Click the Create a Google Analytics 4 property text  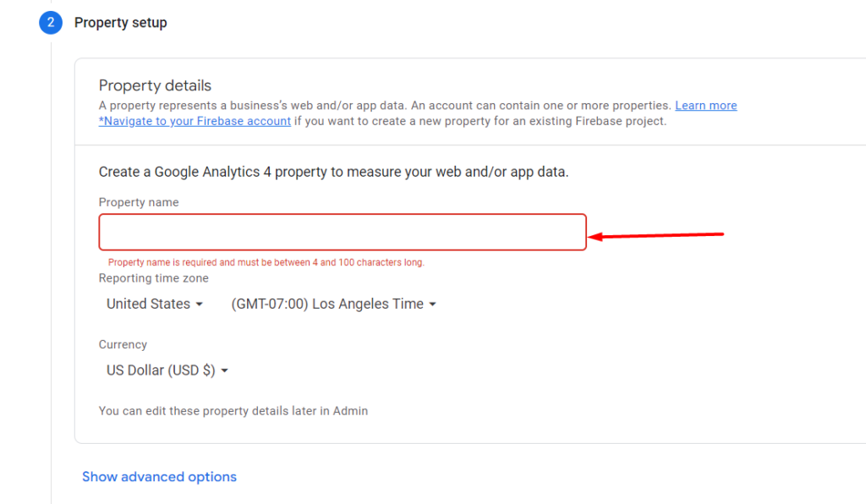click(x=333, y=172)
